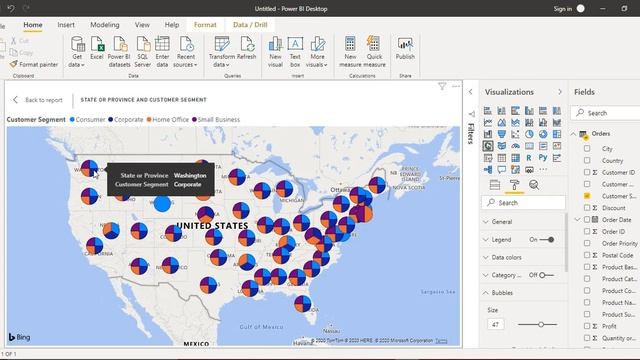The width and height of the screenshot is (640, 360).
Task: Create a Quick measure
Action: click(x=374, y=51)
